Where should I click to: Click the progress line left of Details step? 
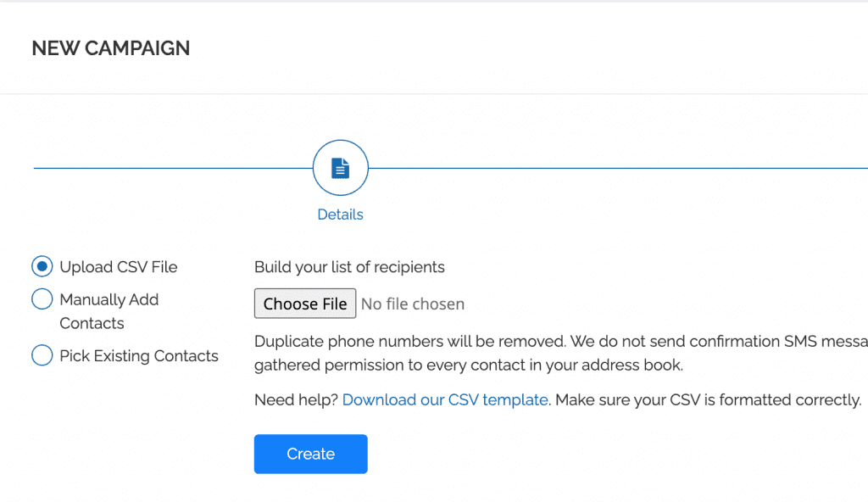pyautogui.click(x=170, y=168)
